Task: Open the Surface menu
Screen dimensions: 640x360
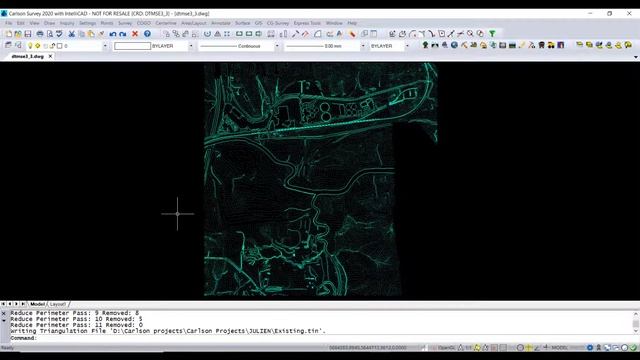Action: tap(242, 23)
